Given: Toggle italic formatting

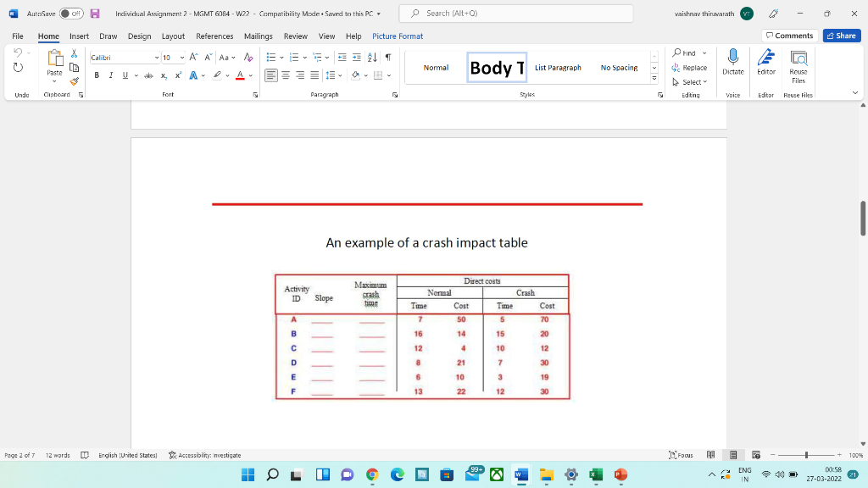Looking at the screenshot, I should pyautogui.click(x=111, y=75).
